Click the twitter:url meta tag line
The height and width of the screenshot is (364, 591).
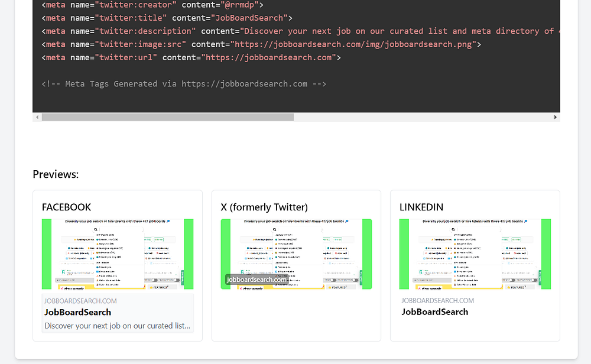191,58
